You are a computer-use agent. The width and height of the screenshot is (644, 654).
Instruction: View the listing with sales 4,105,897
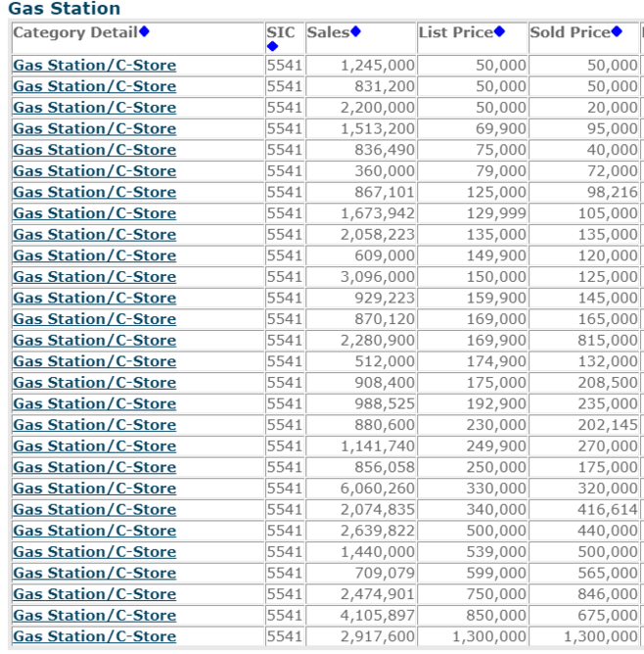(94, 616)
